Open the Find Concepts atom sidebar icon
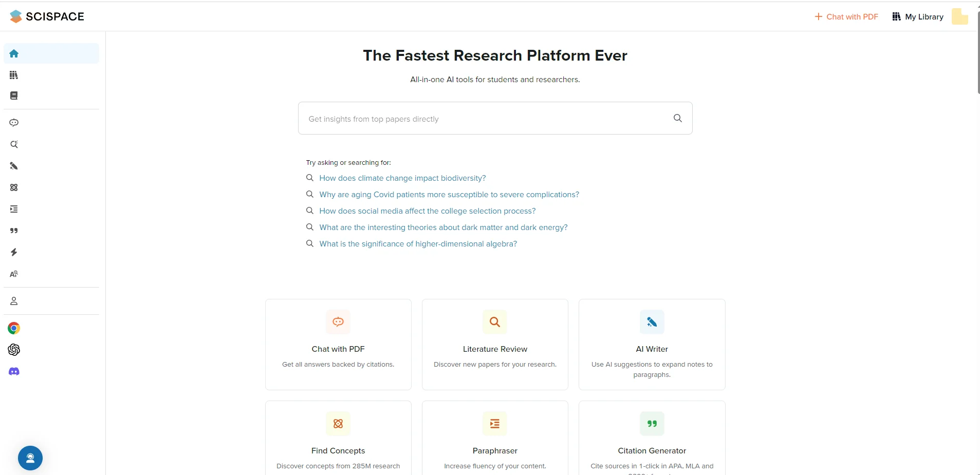 point(14,187)
